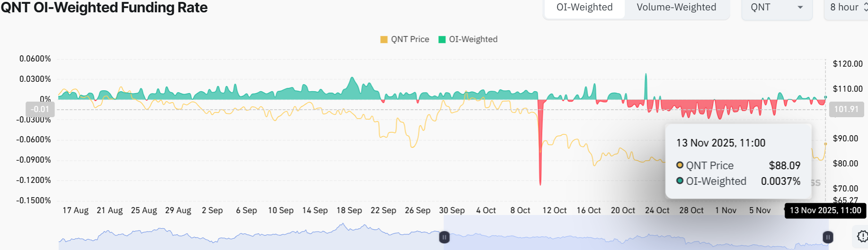This screenshot has width=868, height=250.
Task: Click the yellow QNT Price legend square
Action: point(384,40)
